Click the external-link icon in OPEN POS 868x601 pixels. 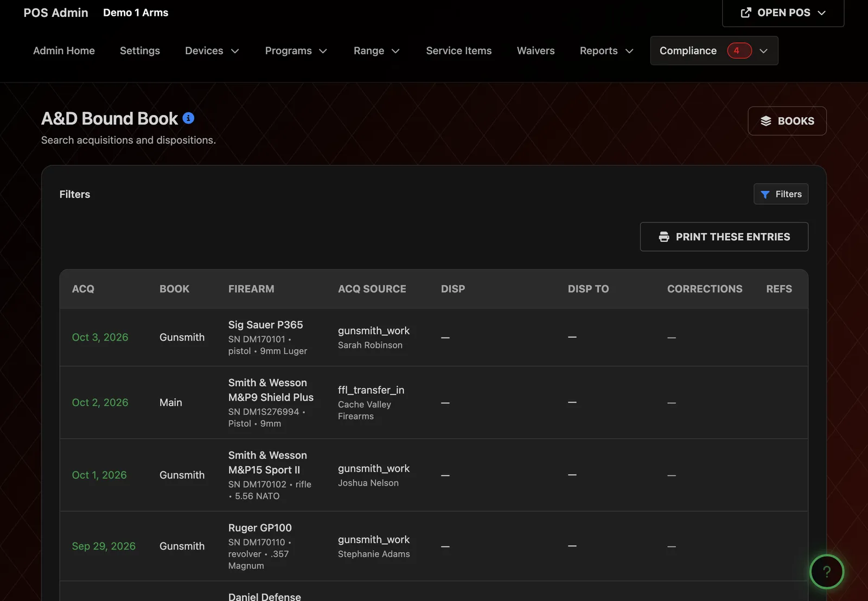point(746,12)
